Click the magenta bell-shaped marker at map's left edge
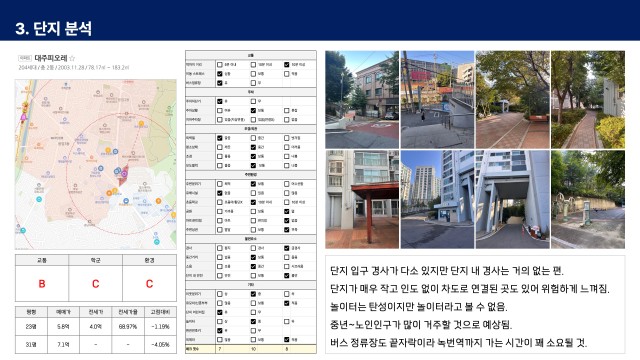Viewport: 640px width, 360px height. pyautogui.click(x=23, y=118)
